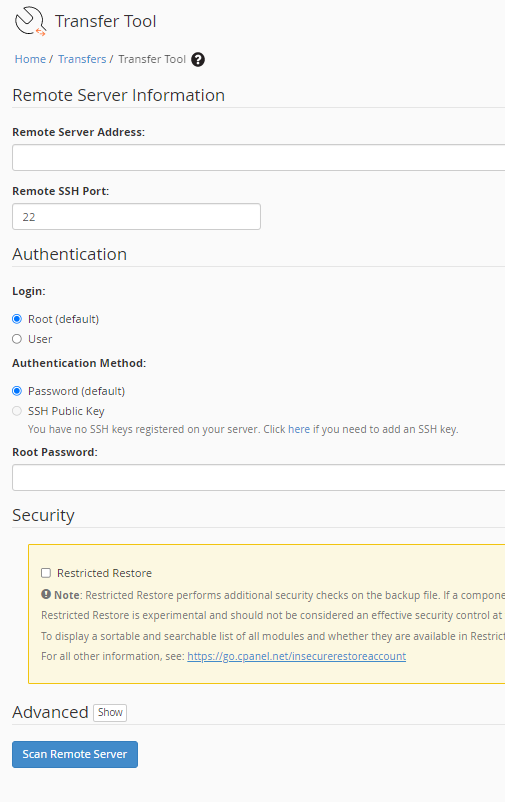Click the Transfer Tool page title
This screenshot has width=505, height=802.
point(105,21)
